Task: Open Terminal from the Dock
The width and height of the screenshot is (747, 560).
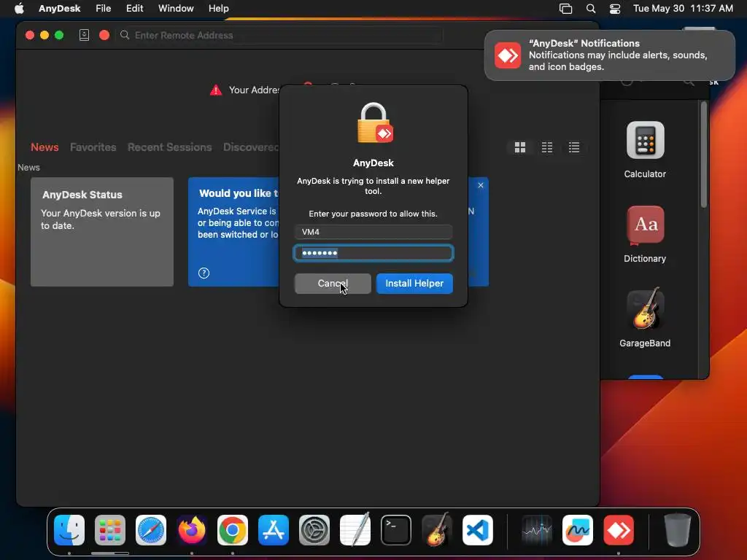Action: coord(396,530)
